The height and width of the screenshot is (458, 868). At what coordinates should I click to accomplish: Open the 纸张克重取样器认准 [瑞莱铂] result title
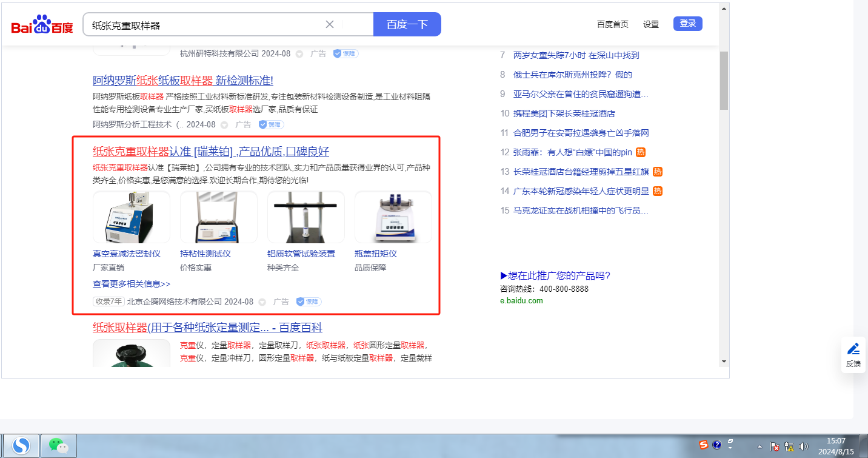point(211,152)
